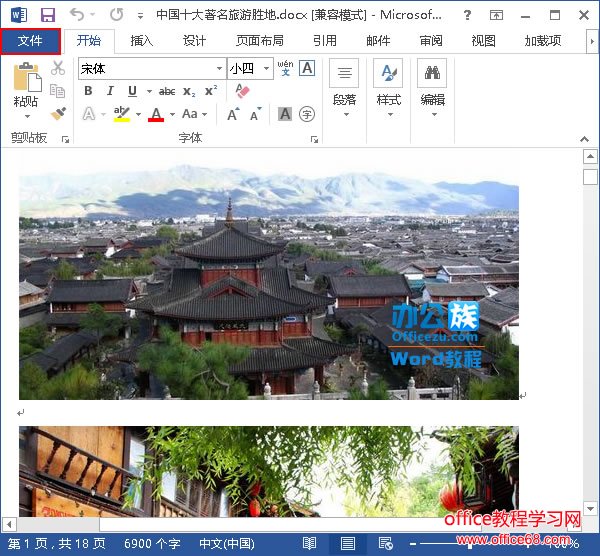Image resolution: width=600 pixels, height=556 pixels.
Task: Switch to the 插入 ribbon tab
Action: [x=141, y=41]
